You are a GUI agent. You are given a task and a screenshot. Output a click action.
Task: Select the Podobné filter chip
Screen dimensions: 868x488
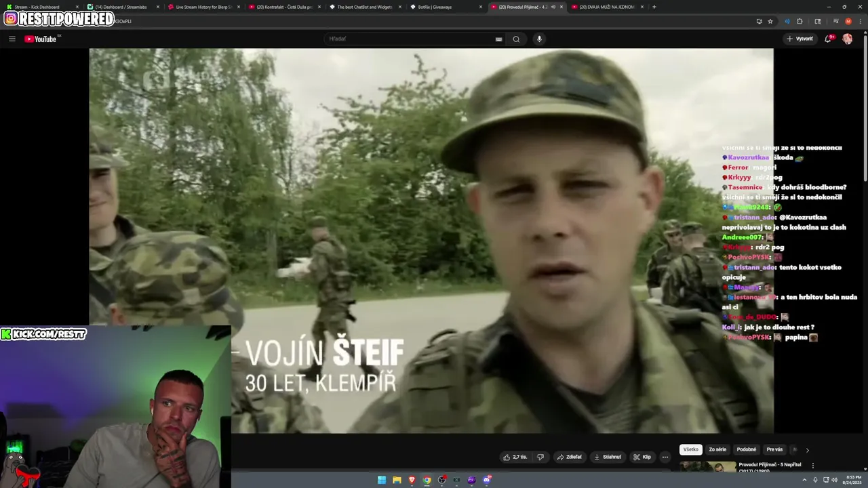746,449
